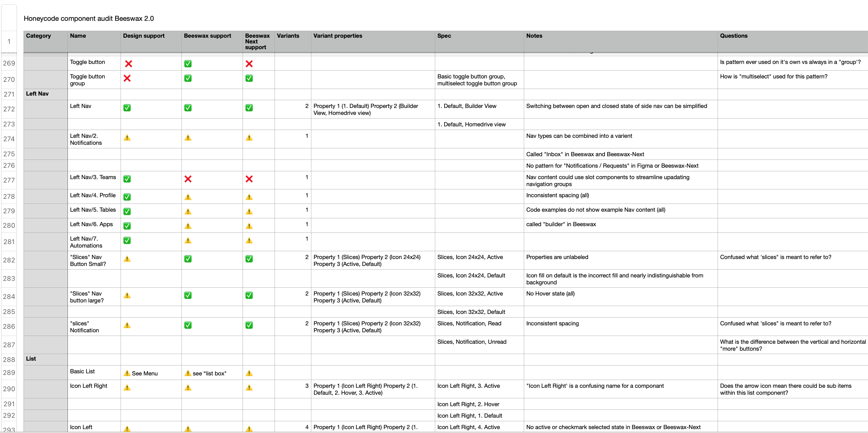Select row number 272
The width and height of the screenshot is (868, 433).
(x=9, y=109)
